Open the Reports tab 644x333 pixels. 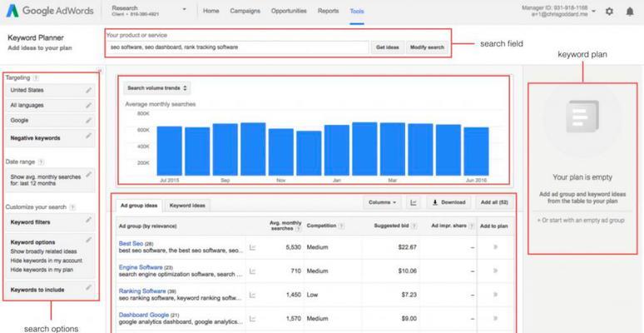pyautogui.click(x=328, y=11)
